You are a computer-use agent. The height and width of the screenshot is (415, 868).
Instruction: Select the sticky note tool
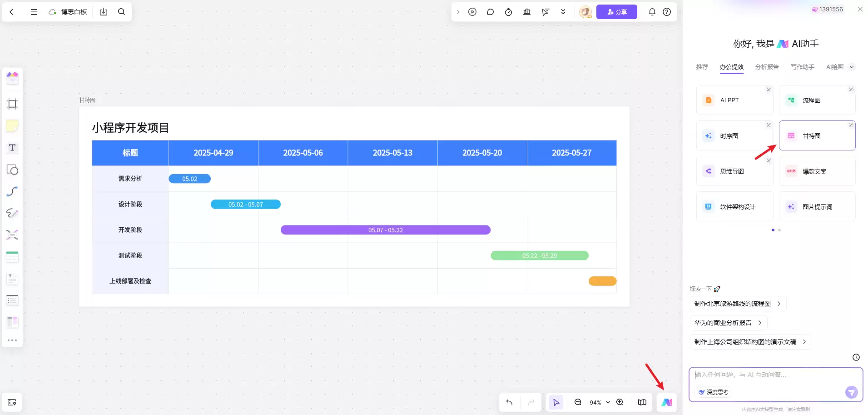[12, 126]
